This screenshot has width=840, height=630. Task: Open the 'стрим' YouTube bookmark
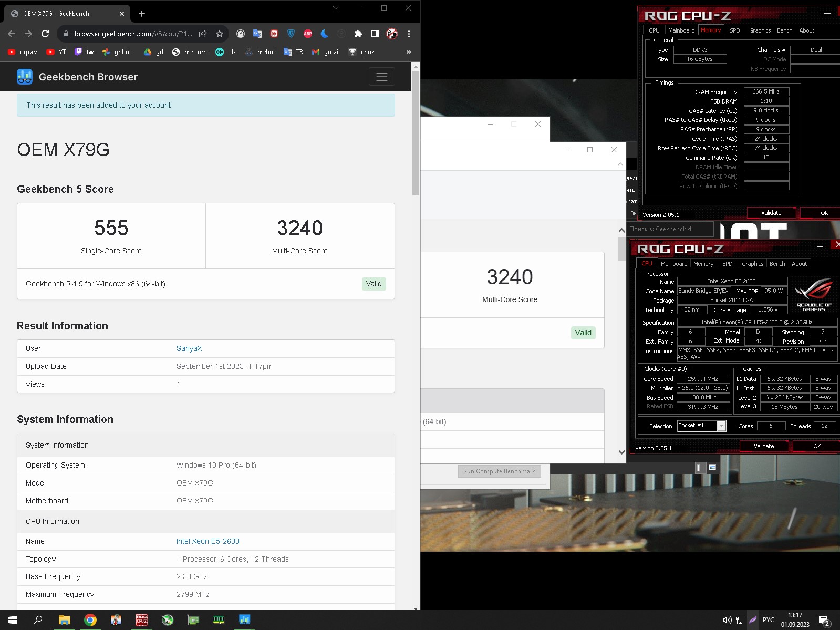[23, 52]
